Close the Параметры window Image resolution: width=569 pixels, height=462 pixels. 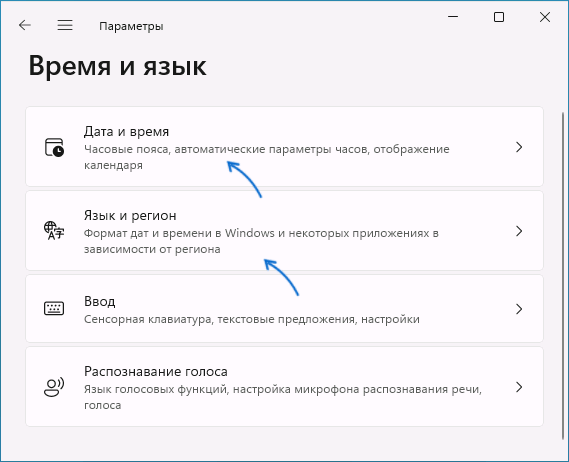545,17
